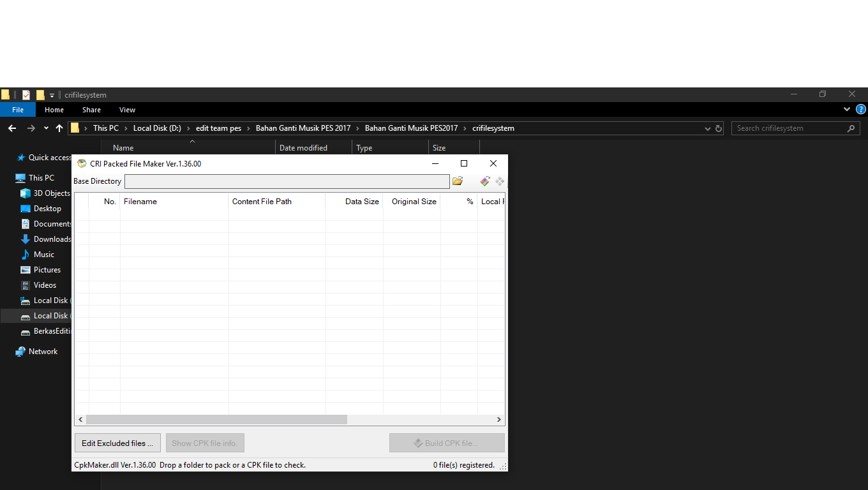
Task: Click Show CPK file info button
Action: coord(205,443)
